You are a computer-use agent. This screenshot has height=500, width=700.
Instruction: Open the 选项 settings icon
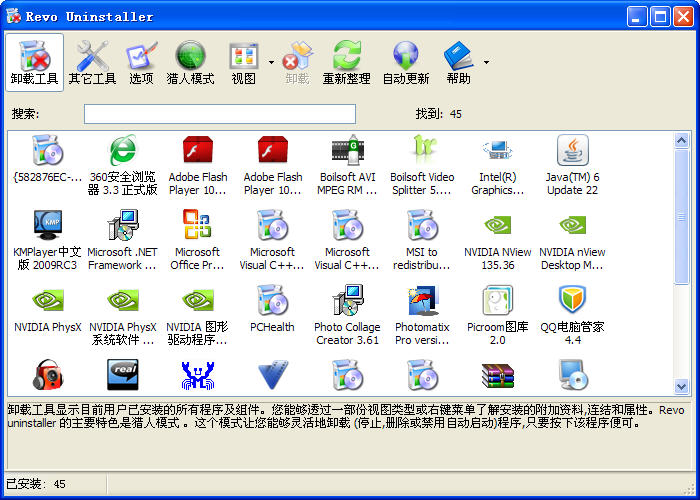(x=141, y=62)
